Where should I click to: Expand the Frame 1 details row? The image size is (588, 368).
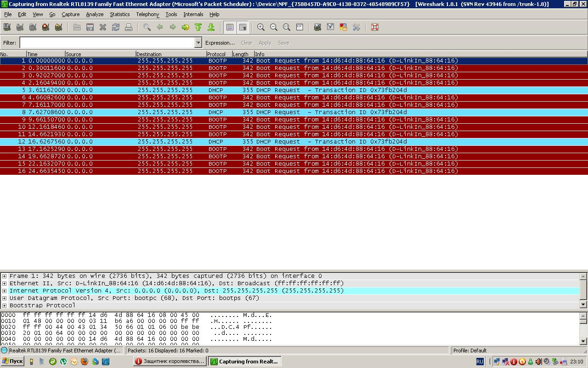coord(4,276)
